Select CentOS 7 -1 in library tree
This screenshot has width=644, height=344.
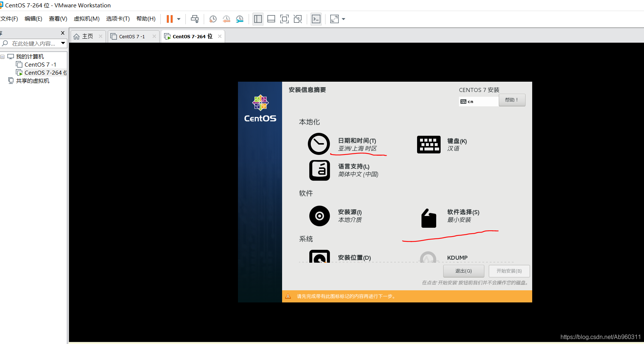tap(40, 65)
